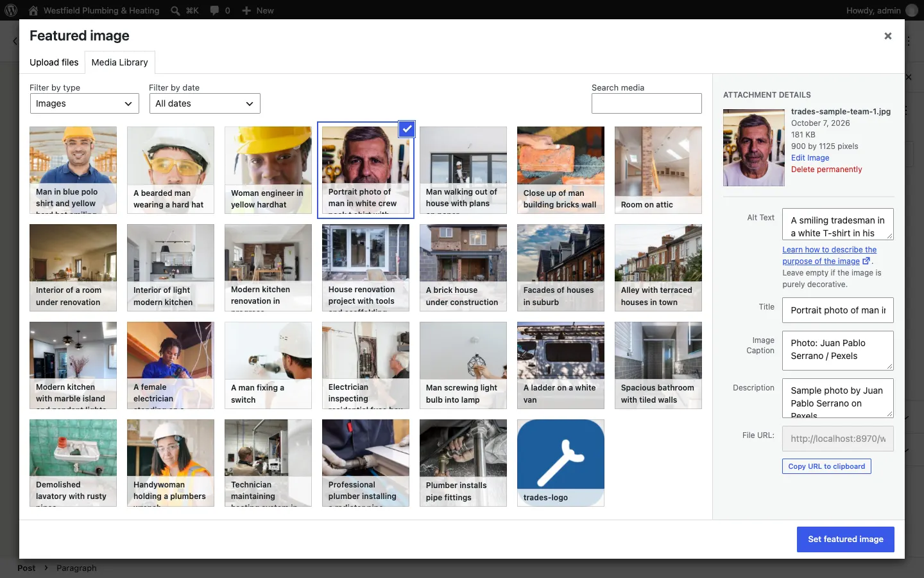924x578 pixels.
Task: Edit the Description field
Action: (x=838, y=398)
